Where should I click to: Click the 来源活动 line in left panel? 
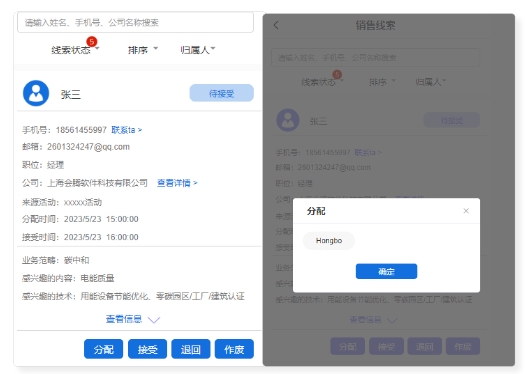click(62, 202)
